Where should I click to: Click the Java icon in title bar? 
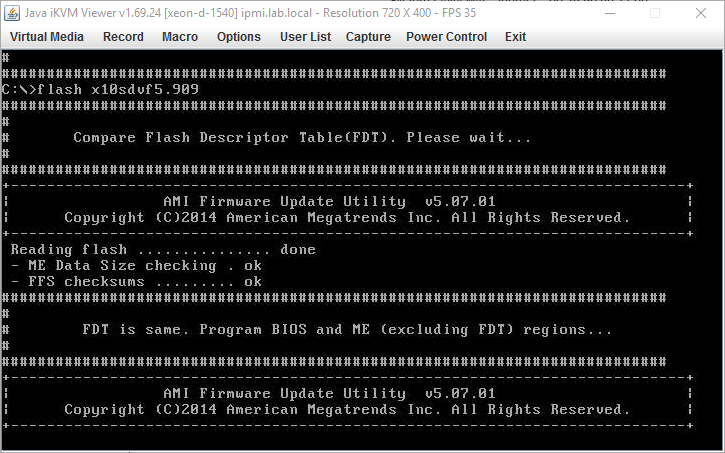click(x=12, y=13)
